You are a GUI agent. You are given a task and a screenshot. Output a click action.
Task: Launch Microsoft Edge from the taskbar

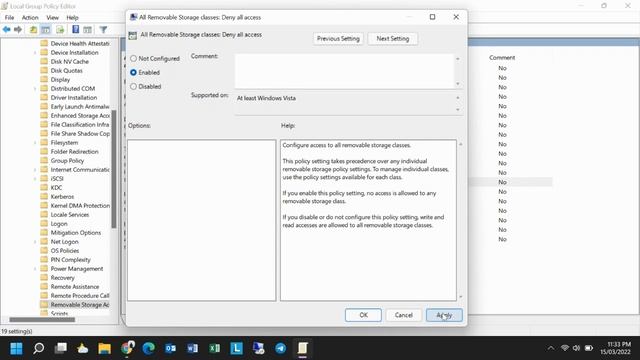pos(149,348)
